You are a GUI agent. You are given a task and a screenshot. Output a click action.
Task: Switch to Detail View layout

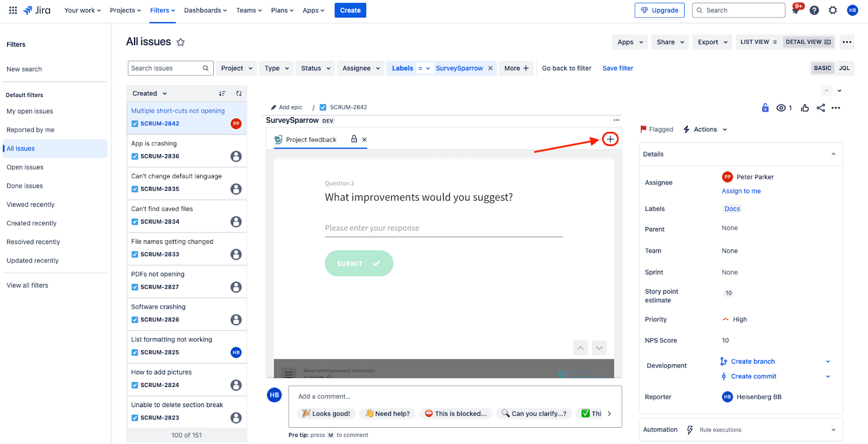point(808,42)
